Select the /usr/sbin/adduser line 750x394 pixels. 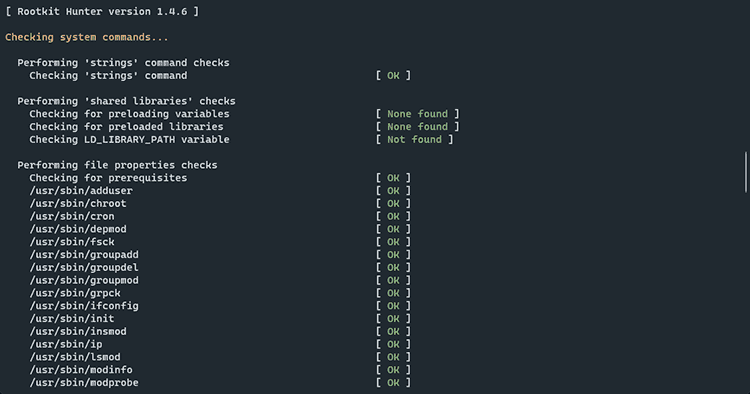[81, 191]
